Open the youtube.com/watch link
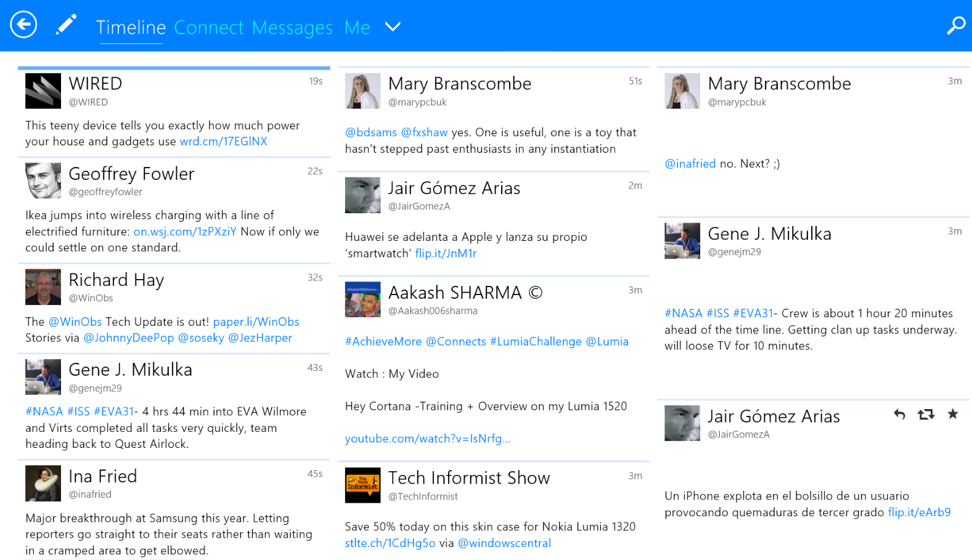The height and width of the screenshot is (560, 972). pos(427,439)
